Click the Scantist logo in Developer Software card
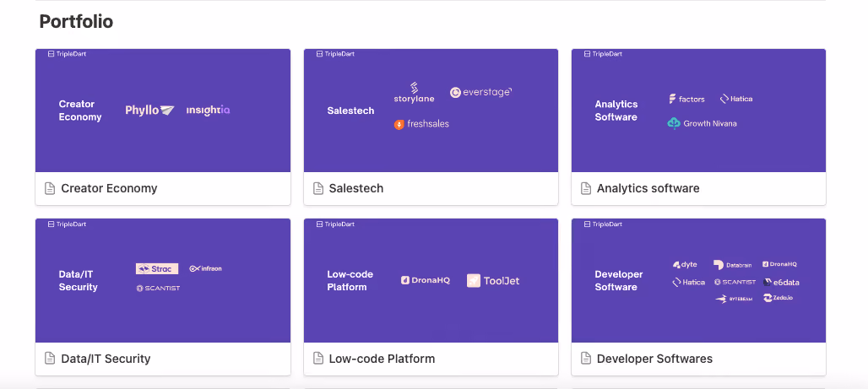 pos(735,282)
